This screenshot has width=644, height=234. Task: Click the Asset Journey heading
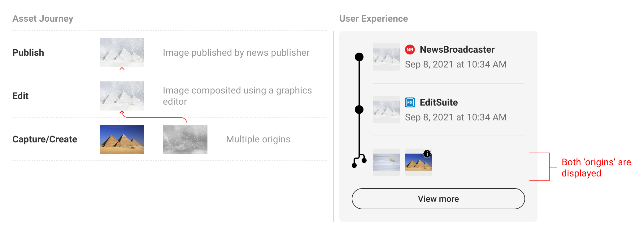(x=43, y=19)
